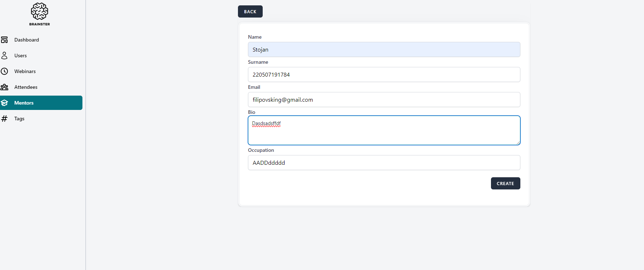Click the Brainster brain logo
Screen dimensions: 644x270
39,11
